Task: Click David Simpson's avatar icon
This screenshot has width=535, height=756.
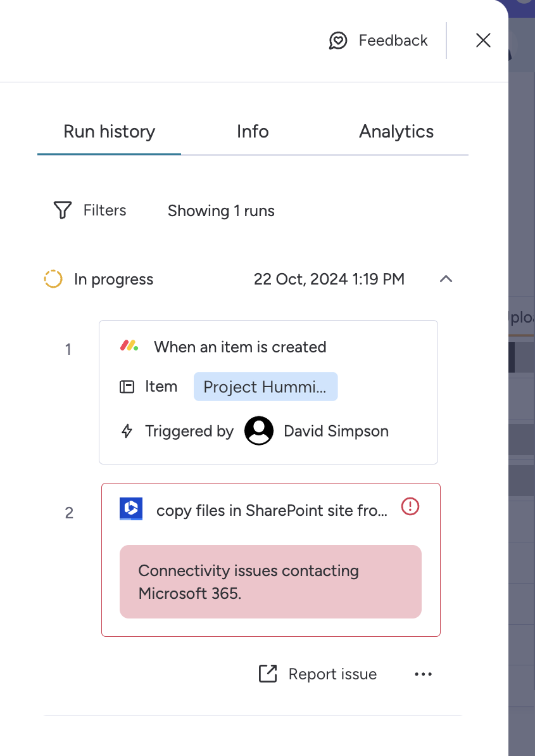Action: pos(259,432)
